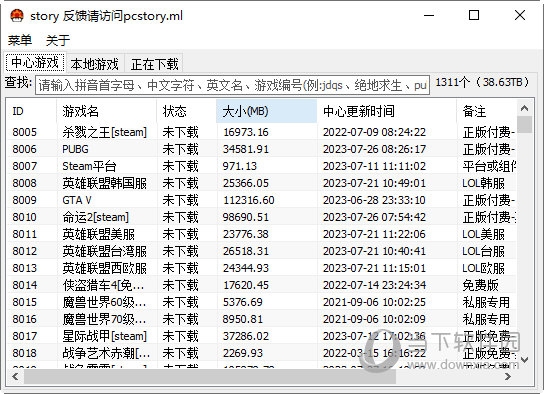Viewport: 544px width, 394px height.
Task: Click the LOL台服 remark cell
Action: [x=484, y=251]
